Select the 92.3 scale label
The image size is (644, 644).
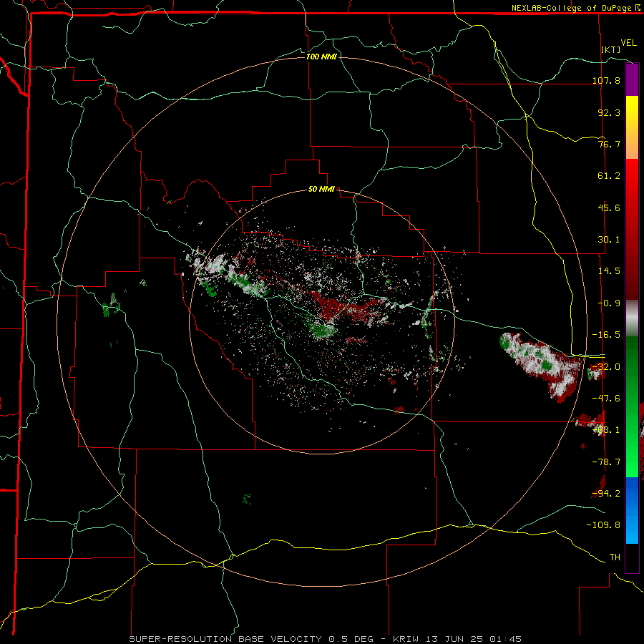(x=609, y=112)
